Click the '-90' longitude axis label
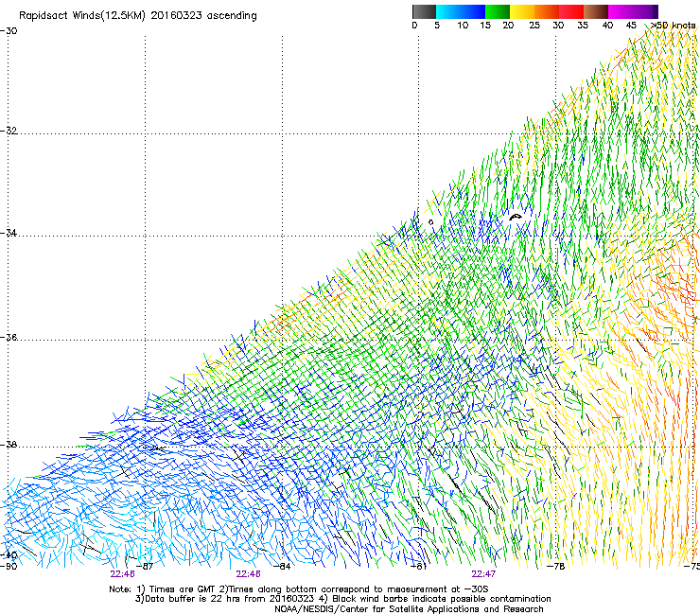Screen dimensions: 700x615 9,567
